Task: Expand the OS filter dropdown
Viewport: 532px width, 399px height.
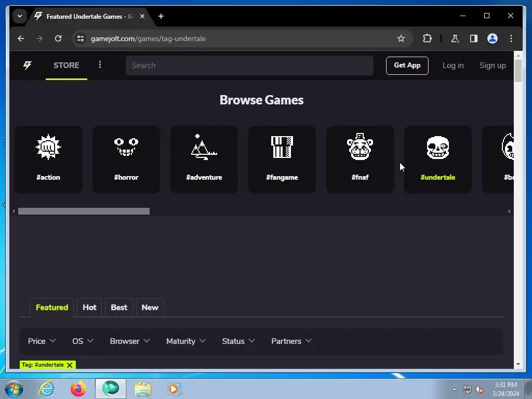Action: click(83, 341)
